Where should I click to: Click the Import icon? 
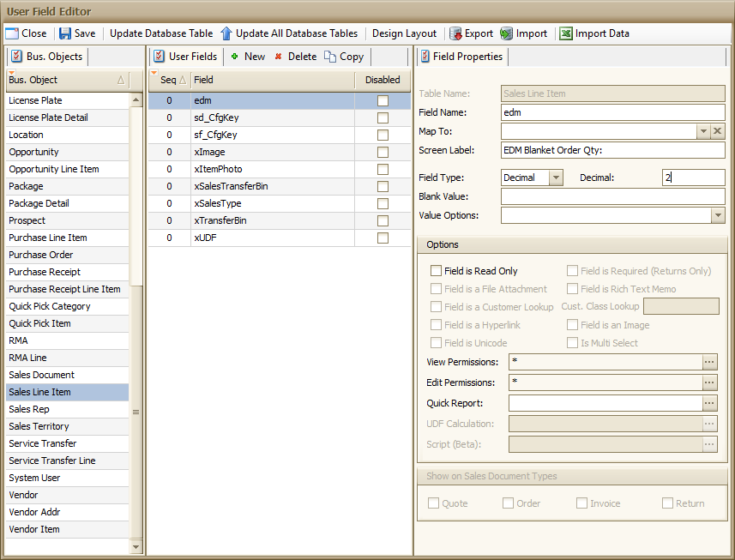[507, 33]
